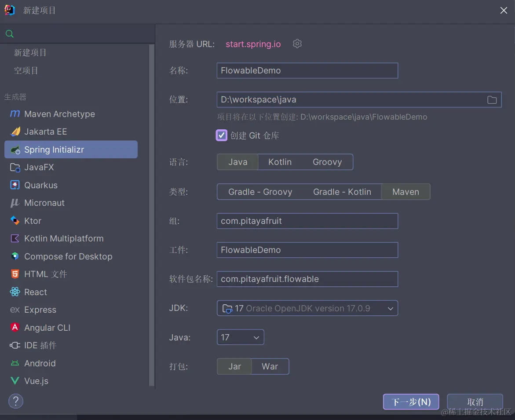Image resolution: width=515 pixels, height=420 pixels.
Task: Open the JDK 17 Oracle OpenJDK dropdown
Action: pyautogui.click(x=307, y=308)
